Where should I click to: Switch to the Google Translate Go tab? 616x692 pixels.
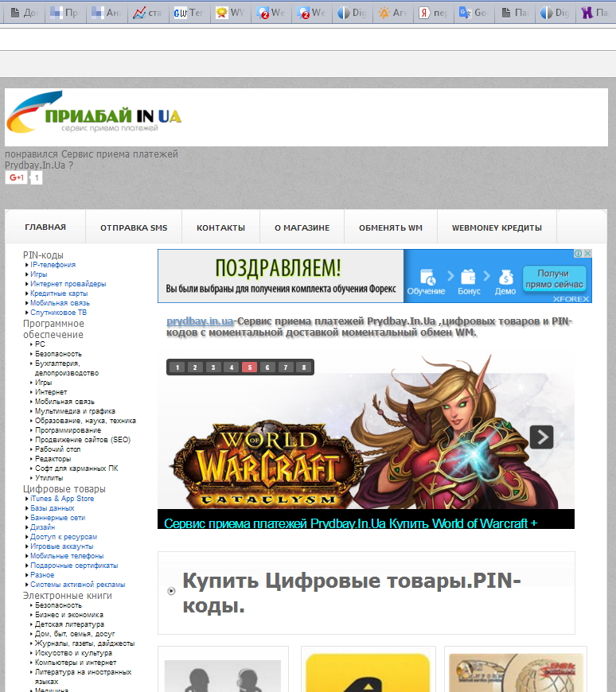click(474, 13)
